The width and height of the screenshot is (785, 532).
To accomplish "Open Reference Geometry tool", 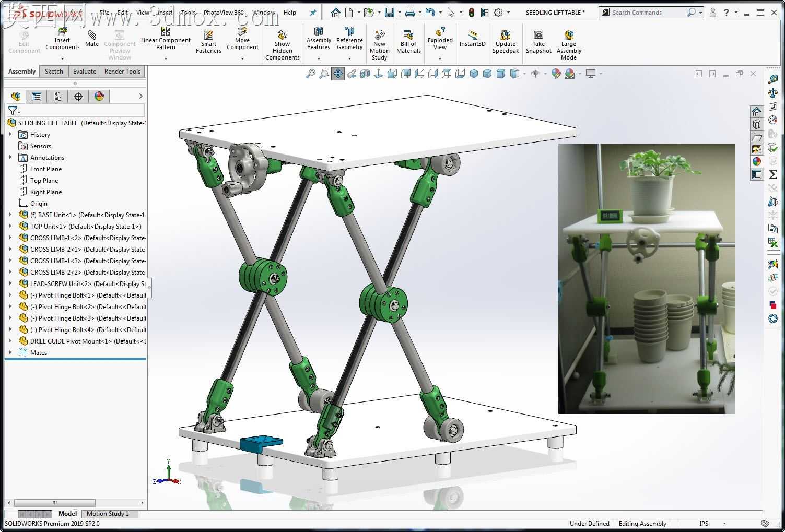I will pyautogui.click(x=349, y=40).
